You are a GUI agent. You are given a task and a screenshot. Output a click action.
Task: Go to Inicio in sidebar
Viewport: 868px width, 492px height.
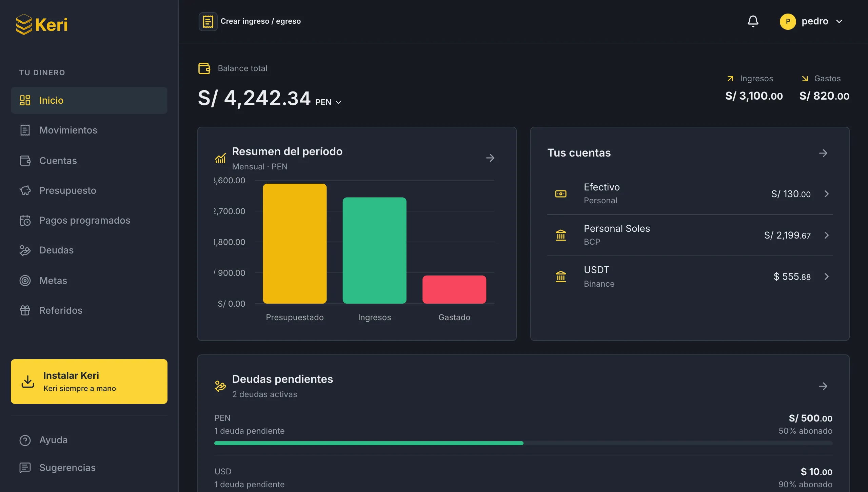[x=89, y=100]
